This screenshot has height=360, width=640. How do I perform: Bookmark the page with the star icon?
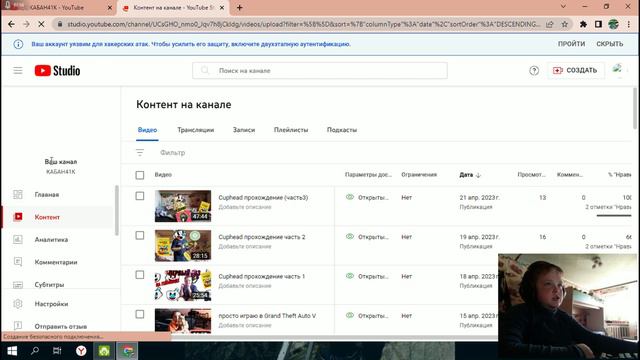coord(564,24)
